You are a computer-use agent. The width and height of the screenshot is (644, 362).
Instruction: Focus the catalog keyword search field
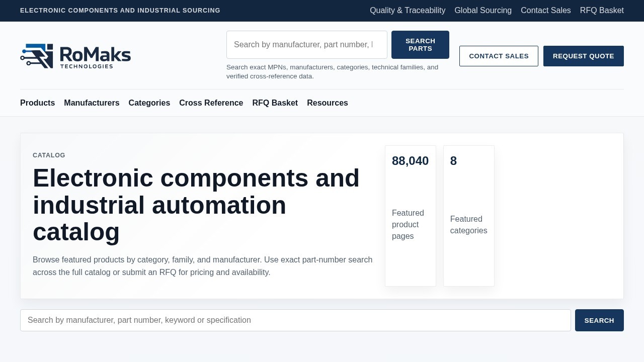click(295, 320)
